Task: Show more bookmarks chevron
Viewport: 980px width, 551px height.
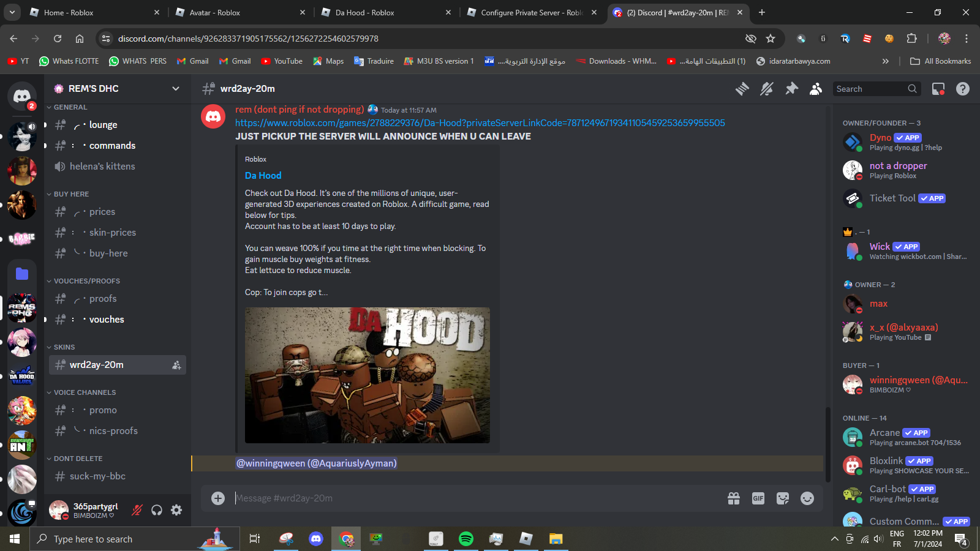Action: click(x=885, y=61)
